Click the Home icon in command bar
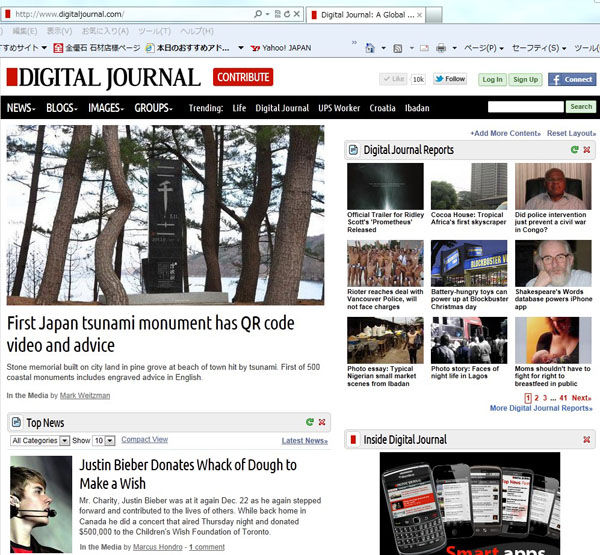Image resolution: width=600 pixels, height=555 pixels. [x=370, y=48]
